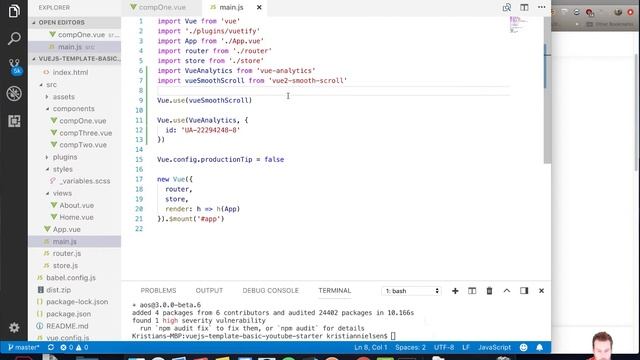Open Home.vue file
640x360 pixels.
click(75, 217)
